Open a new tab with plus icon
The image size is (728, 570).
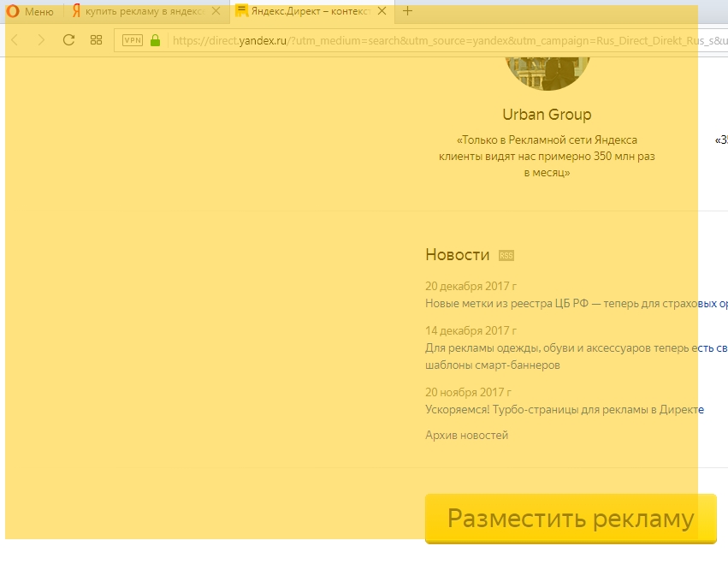[407, 11]
